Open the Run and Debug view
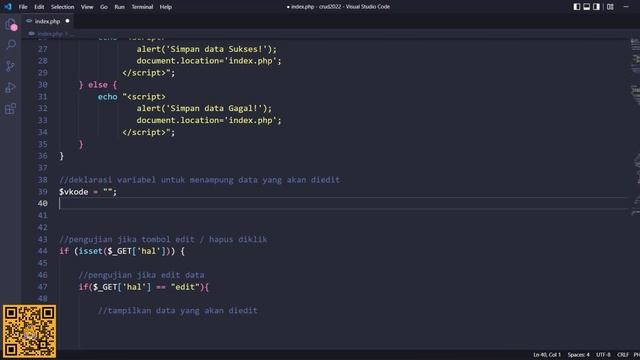The image size is (640, 360). [11, 87]
